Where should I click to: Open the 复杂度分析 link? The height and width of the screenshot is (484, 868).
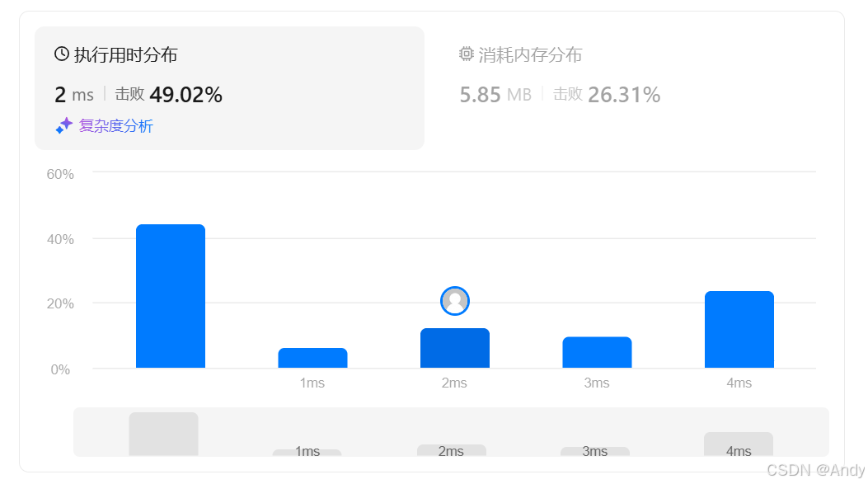point(115,126)
